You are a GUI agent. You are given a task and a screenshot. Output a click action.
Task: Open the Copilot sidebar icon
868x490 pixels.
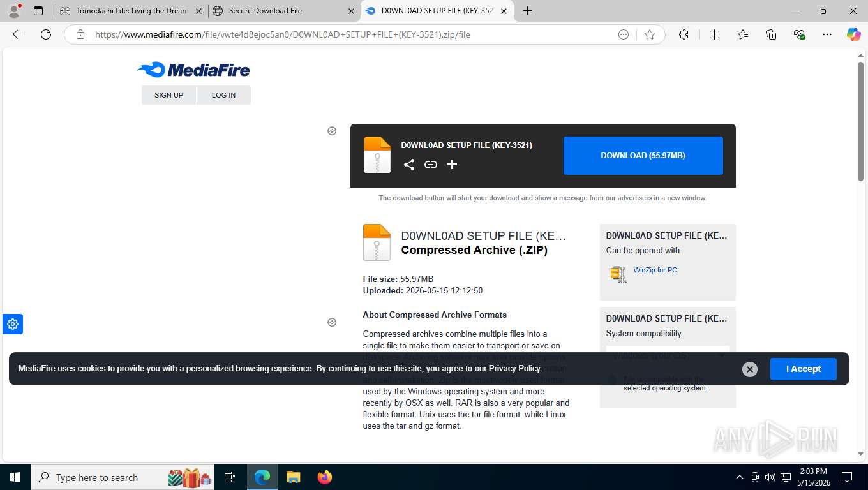[x=853, y=34]
